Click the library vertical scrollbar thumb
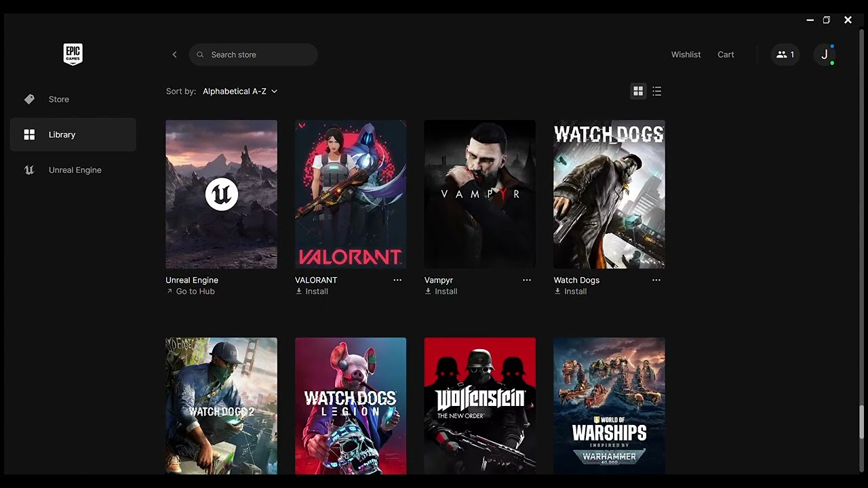This screenshot has width=868, height=488. (x=862, y=423)
